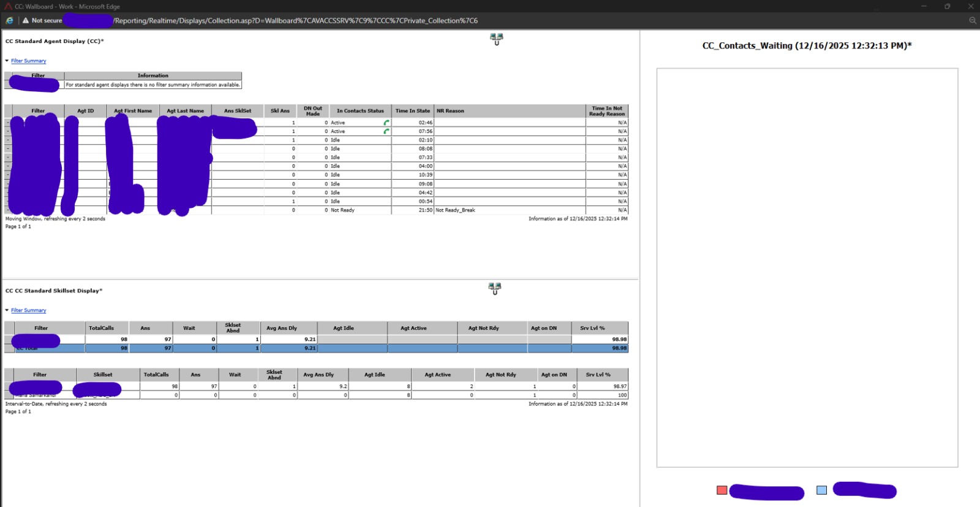Collapse first agent row minus toggle
980x507 pixels.
click(x=7, y=123)
